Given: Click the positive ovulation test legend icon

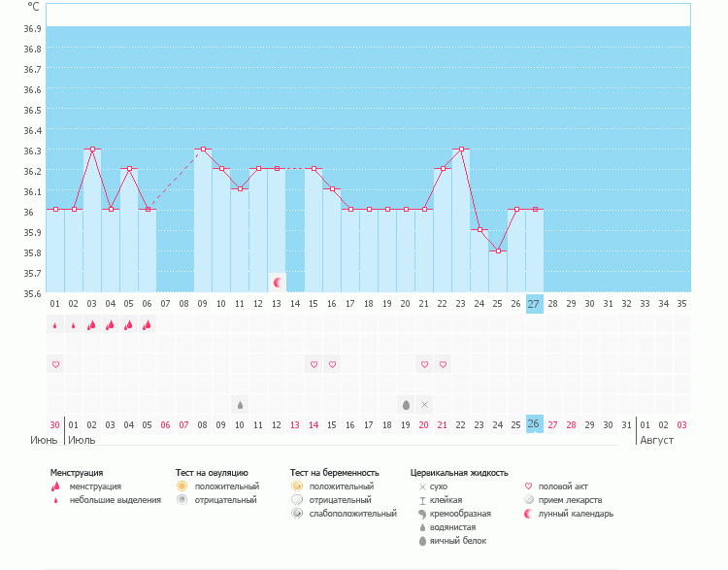Looking at the screenshot, I should [182, 486].
